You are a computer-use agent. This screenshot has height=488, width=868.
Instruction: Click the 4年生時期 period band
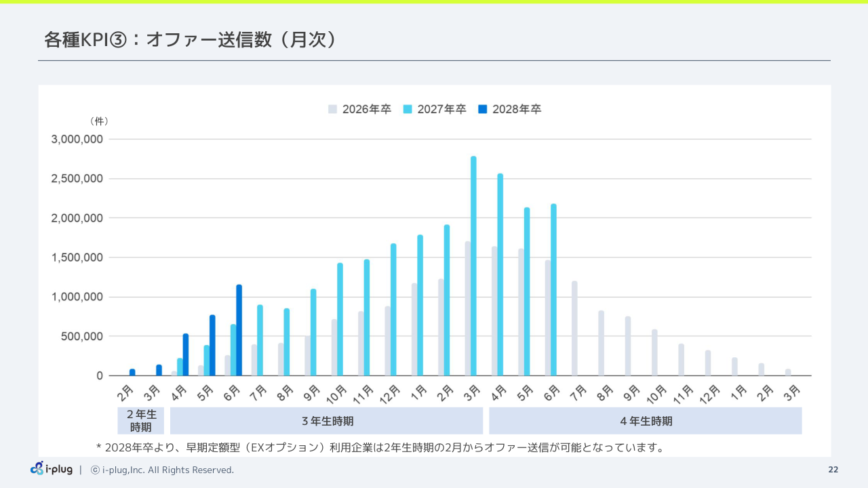point(646,421)
